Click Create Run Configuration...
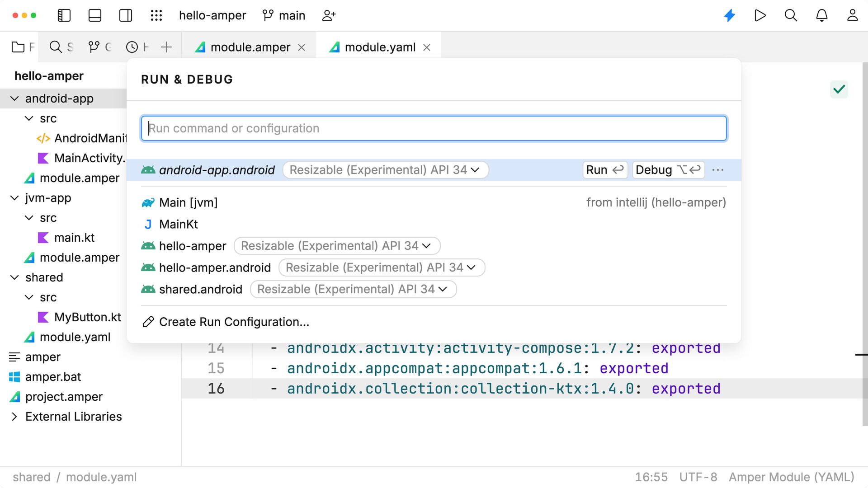Image resolution: width=868 pixels, height=488 pixels. point(225,322)
